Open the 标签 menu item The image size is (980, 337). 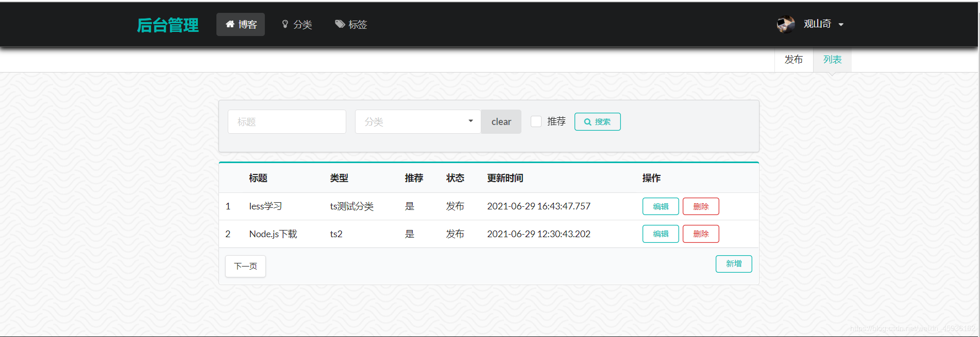click(x=351, y=24)
